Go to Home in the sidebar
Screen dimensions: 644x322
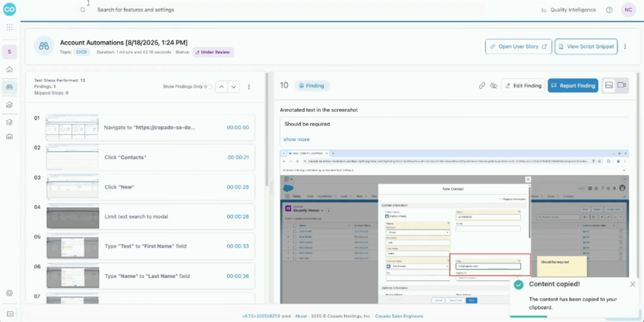[9, 69]
